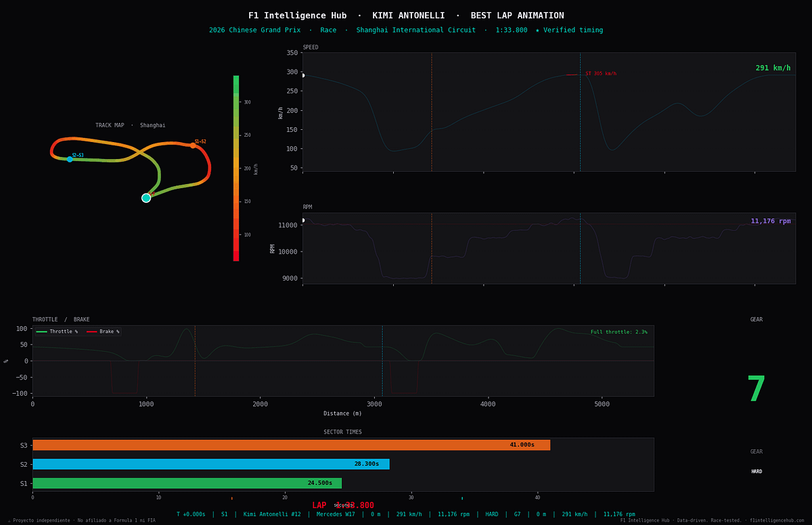The height and width of the screenshot is (525, 812).
Task: Click the speed color scale bar by the map
Action: pos(236,168)
